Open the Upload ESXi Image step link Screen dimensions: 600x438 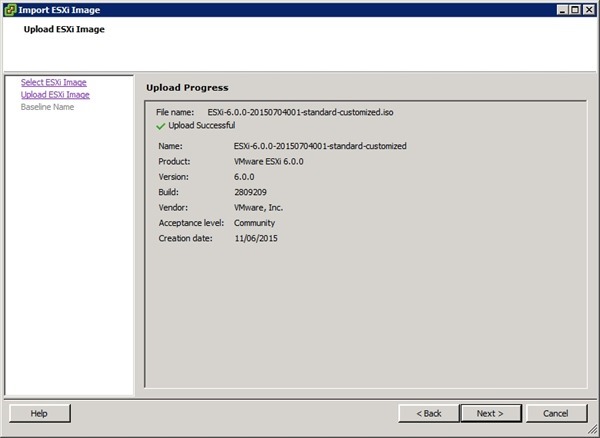tap(55, 94)
